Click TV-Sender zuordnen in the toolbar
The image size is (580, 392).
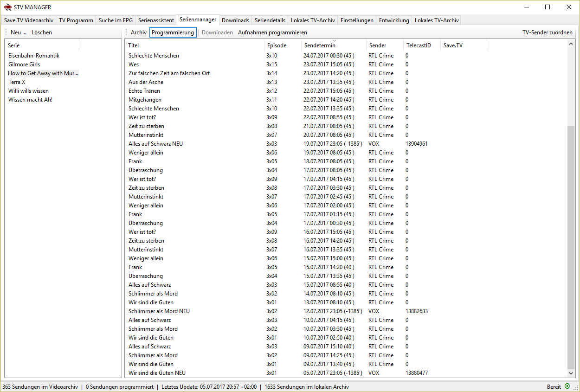547,32
